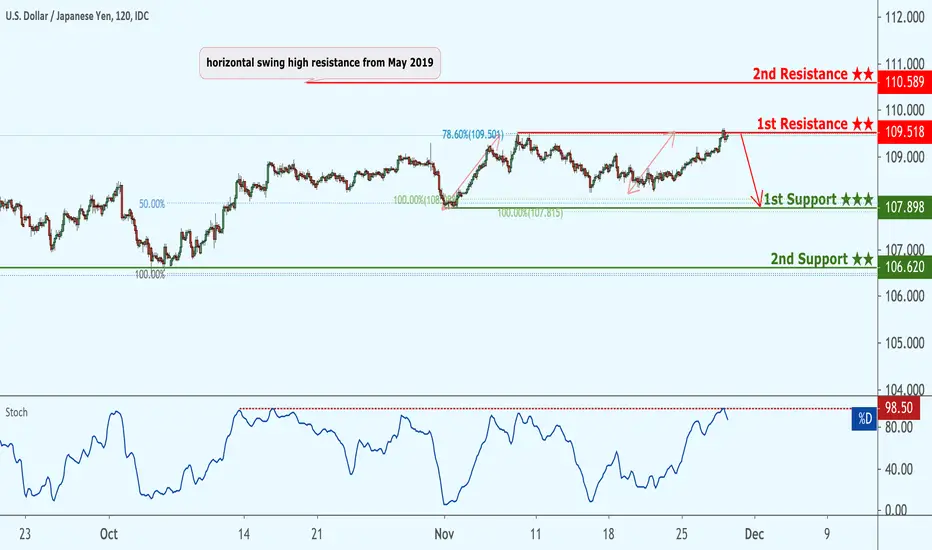Click the 98.50 stochastic value tag

click(x=899, y=408)
